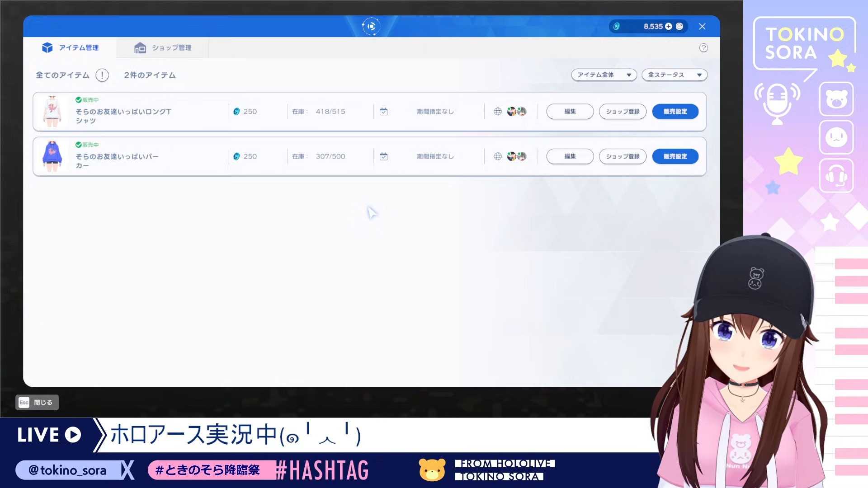Click the globe icon in ロングTシャツ row

click(498, 112)
